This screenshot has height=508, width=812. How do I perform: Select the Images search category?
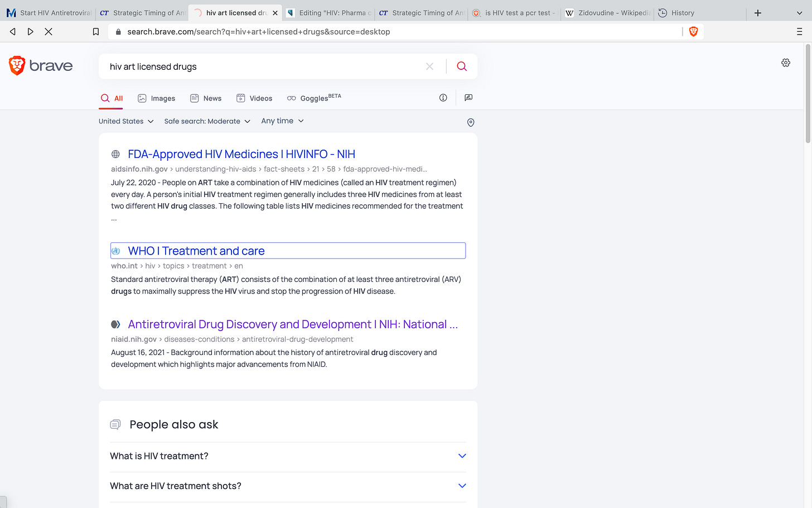pyautogui.click(x=157, y=98)
